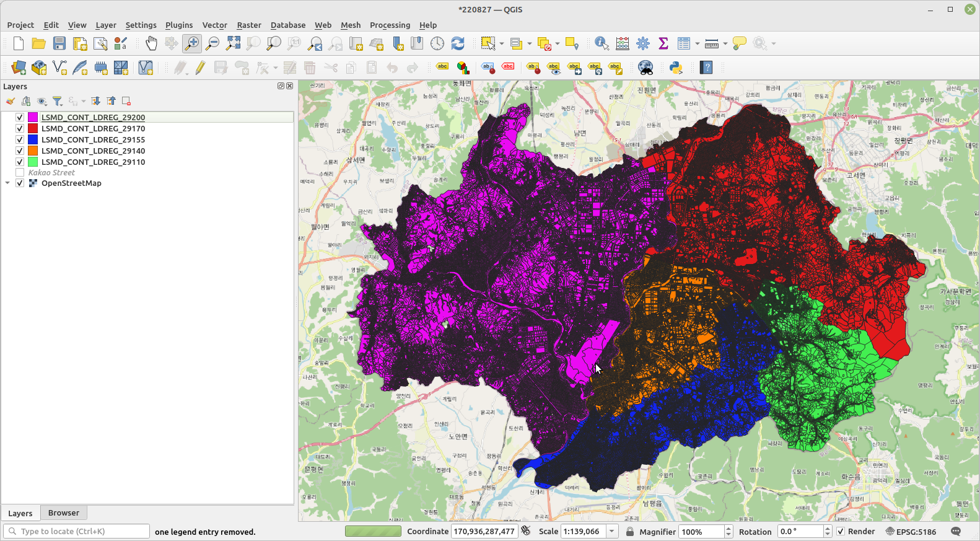
Task: Toggle the Render checkbox
Action: pyautogui.click(x=841, y=532)
